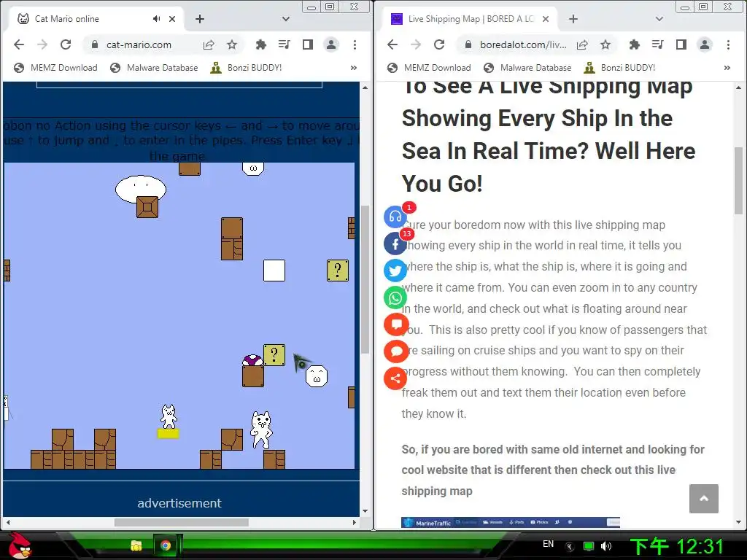747x560 pixels.
Task: Reload the boredalot.com page
Action: click(x=438, y=44)
